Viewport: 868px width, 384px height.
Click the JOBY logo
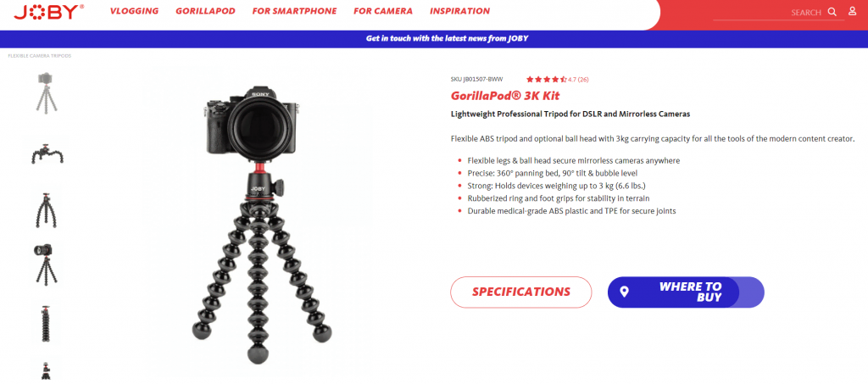click(x=48, y=12)
